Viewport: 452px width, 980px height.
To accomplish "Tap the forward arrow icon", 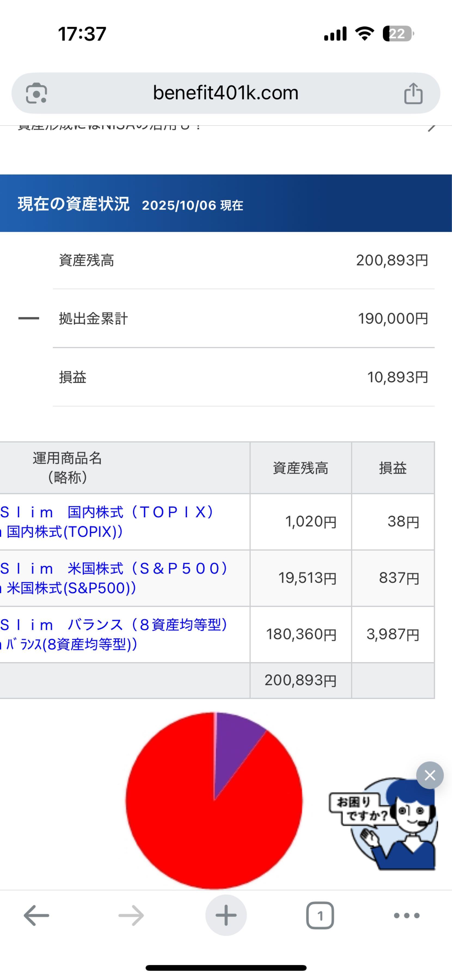I will (131, 915).
